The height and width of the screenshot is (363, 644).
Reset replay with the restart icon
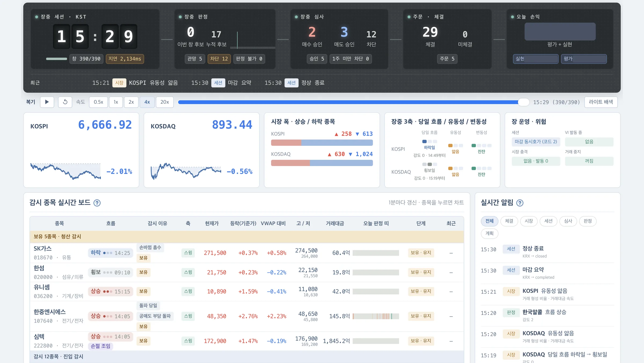coord(65,102)
